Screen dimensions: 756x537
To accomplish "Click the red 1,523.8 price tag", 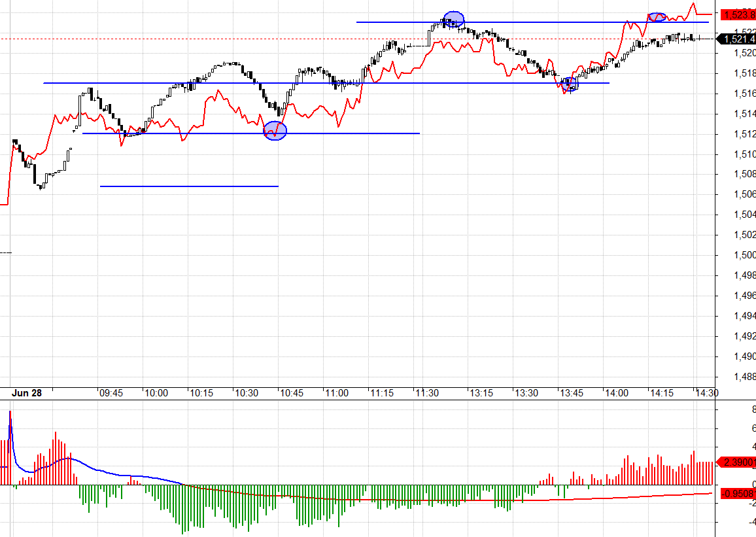I will coord(736,14).
